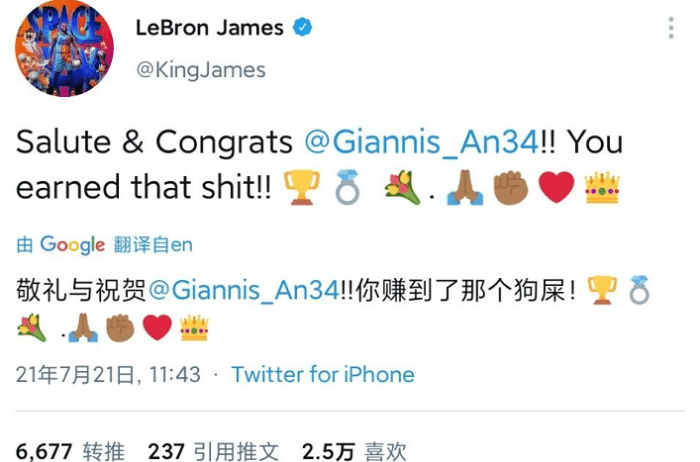Screen dimensions: 700x462
Task: Click the Google translated from en label
Action: [x=104, y=245]
